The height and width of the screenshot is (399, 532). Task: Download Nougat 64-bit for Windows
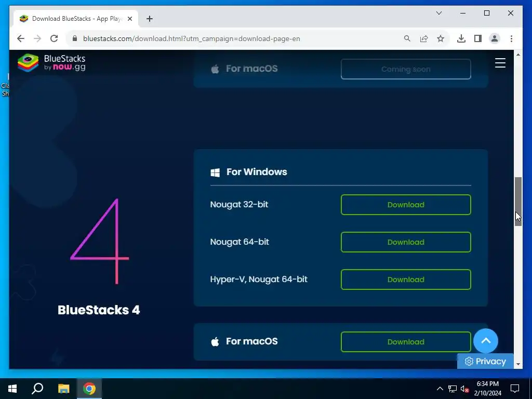click(406, 242)
